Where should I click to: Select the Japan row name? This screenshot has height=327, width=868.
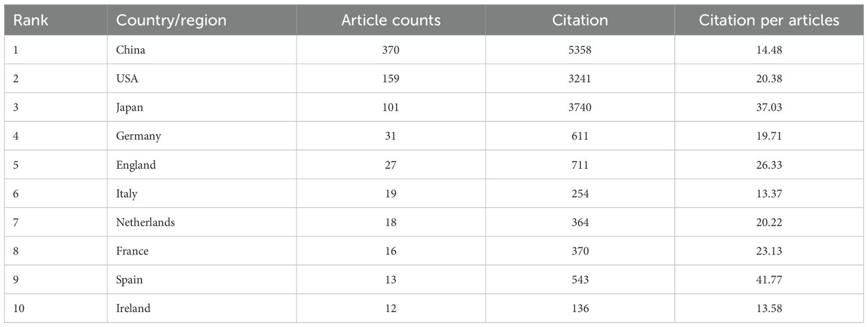pos(130,108)
